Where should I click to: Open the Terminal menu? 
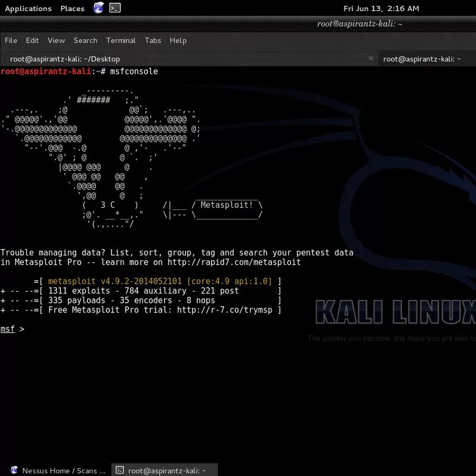click(x=121, y=40)
